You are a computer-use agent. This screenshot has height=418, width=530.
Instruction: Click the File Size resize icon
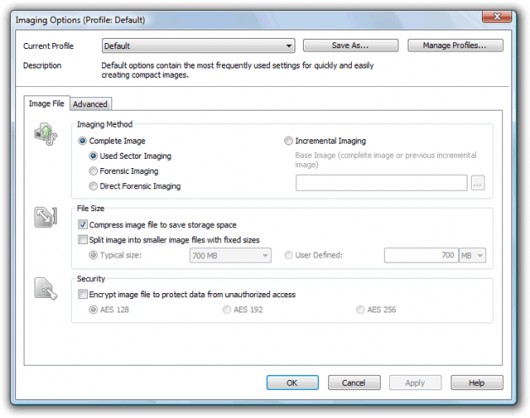click(46, 217)
